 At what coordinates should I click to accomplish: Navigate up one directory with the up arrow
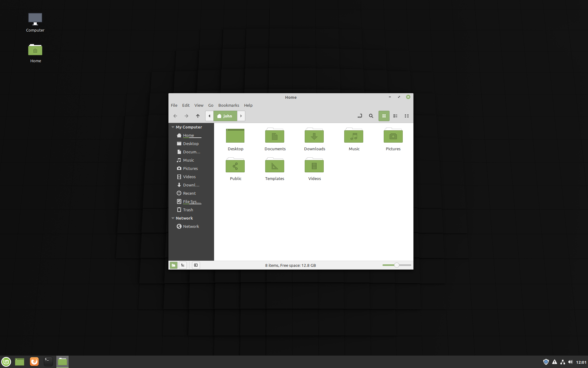point(198,116)
